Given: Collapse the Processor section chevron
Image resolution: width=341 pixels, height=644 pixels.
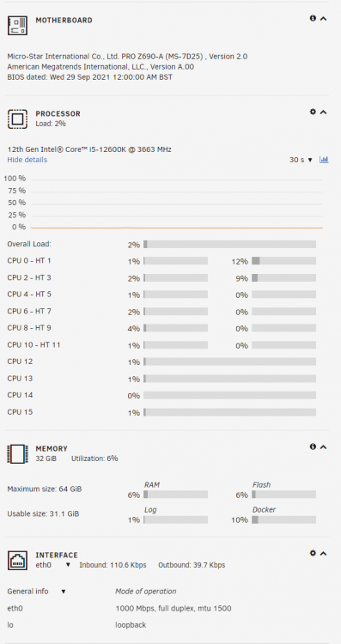Looking at the screenshot, I should (323, 112).
